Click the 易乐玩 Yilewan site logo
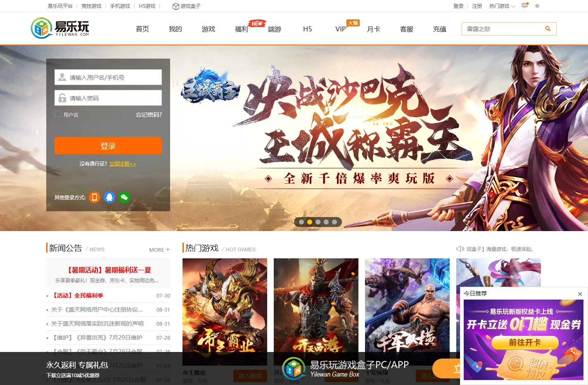 pyautogui.click(x=60, y=28)
